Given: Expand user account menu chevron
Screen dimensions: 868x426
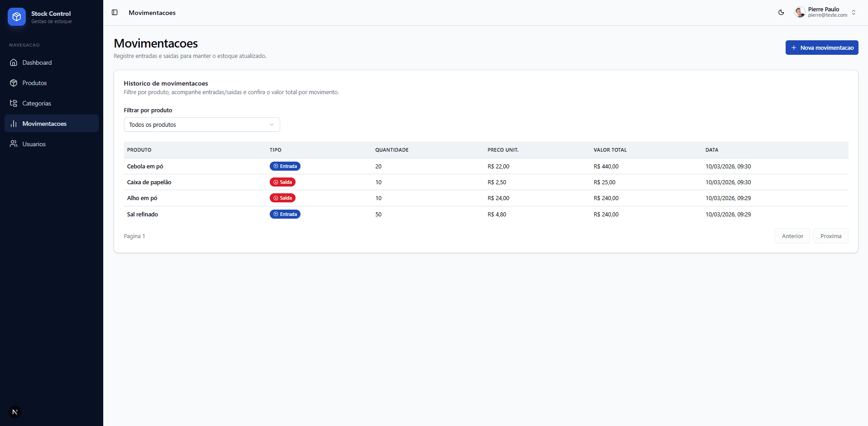Looking at the screenshot, I should click(854, 13).
